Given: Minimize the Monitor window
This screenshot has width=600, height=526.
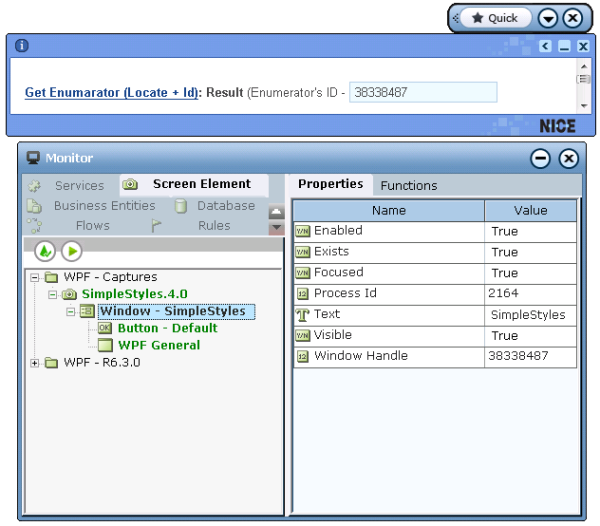Looking at the screenshot, I should (x=540, y=158).
